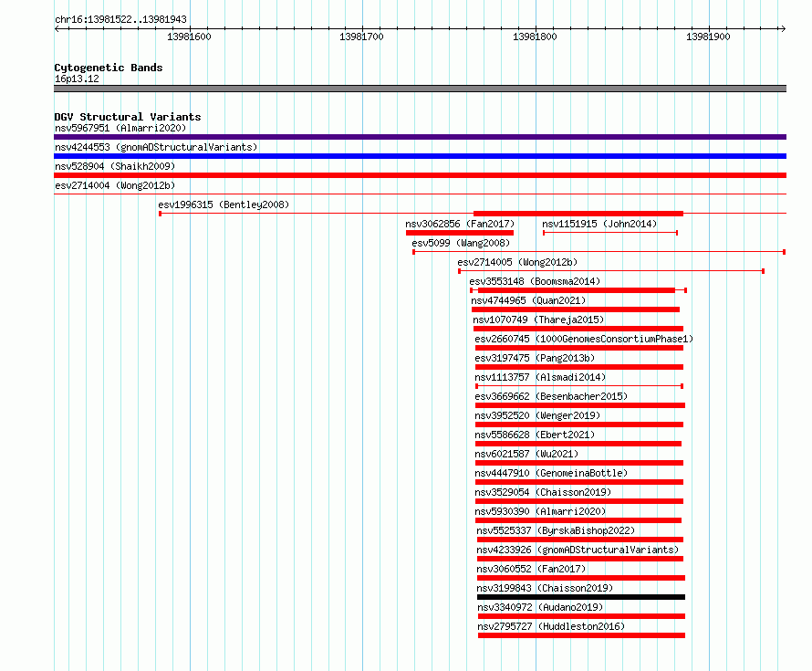Click the esv3669662 (Besenbacher2015) label
Image resolution: width=812 pixels, height=671 pixels.
(551, 396)
